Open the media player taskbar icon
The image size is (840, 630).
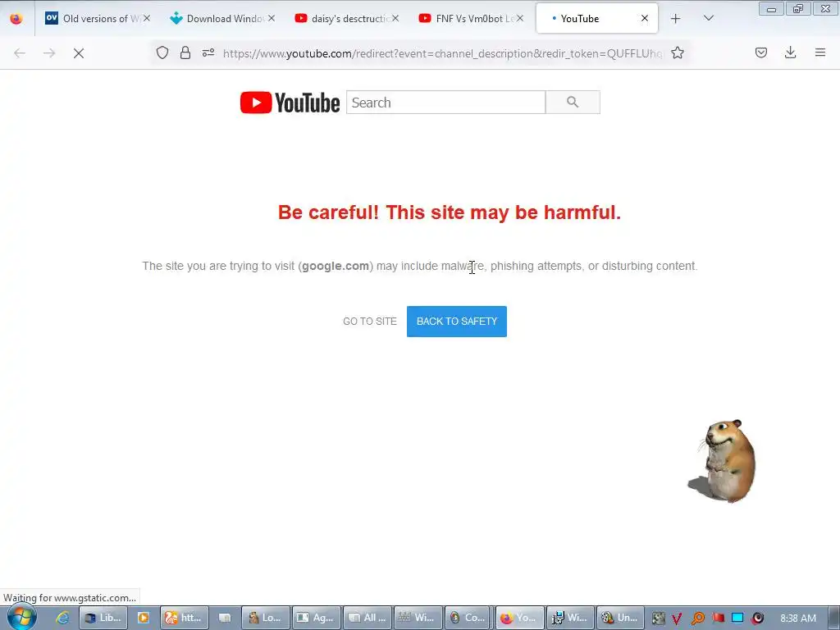144,618
